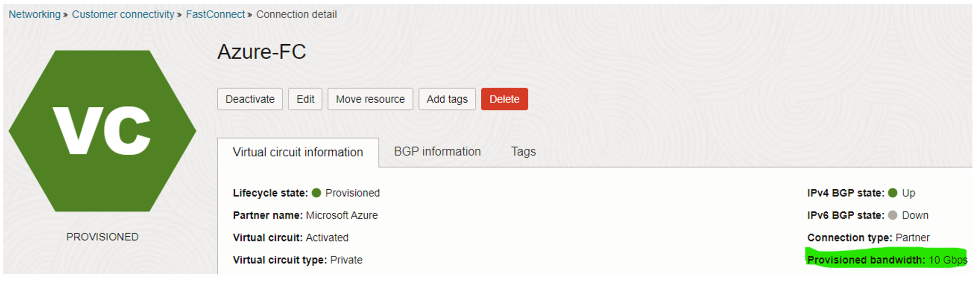This screenshot has height=281, width=980.
Task: Click the Edit button
Action: pos(305,99)
